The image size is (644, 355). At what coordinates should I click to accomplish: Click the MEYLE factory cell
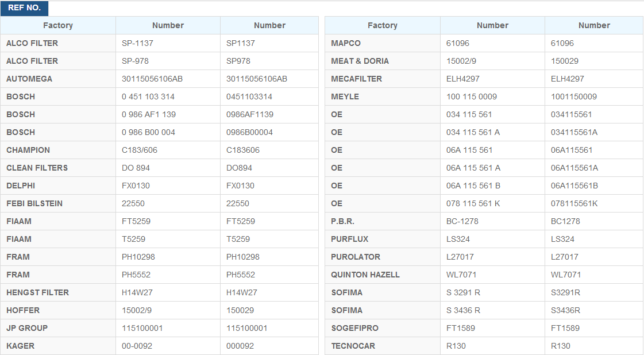tap(383, 97)
